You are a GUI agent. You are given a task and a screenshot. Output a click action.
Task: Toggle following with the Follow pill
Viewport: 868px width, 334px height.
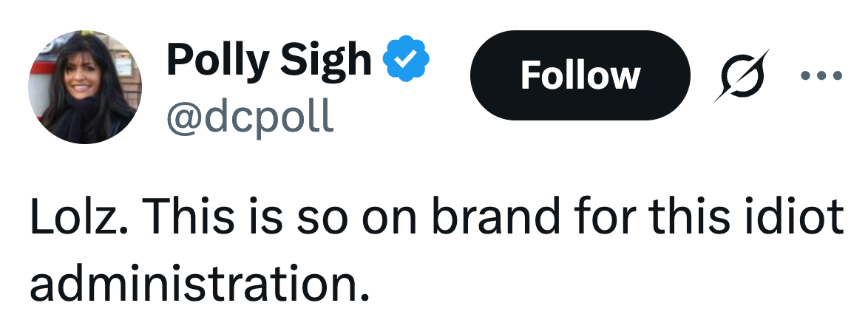coord(580,75)
